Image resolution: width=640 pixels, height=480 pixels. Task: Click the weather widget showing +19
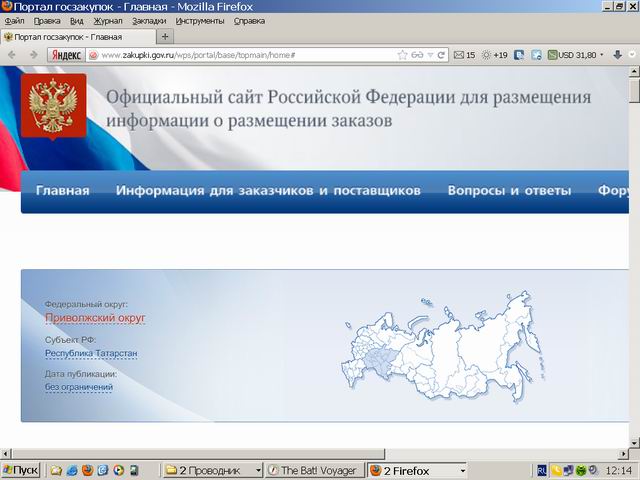pos(494,55)
